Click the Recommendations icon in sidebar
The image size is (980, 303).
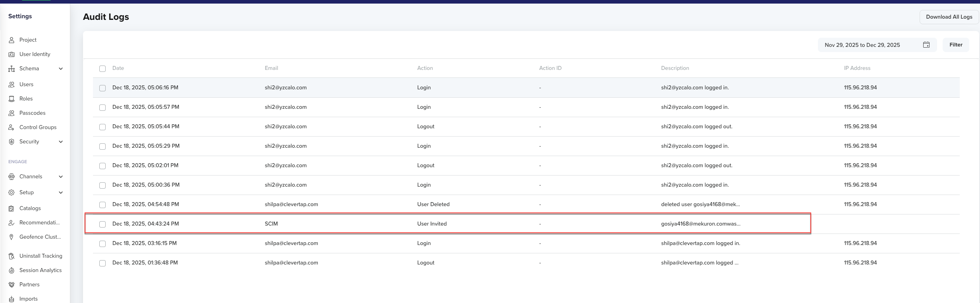coord(12,223)
